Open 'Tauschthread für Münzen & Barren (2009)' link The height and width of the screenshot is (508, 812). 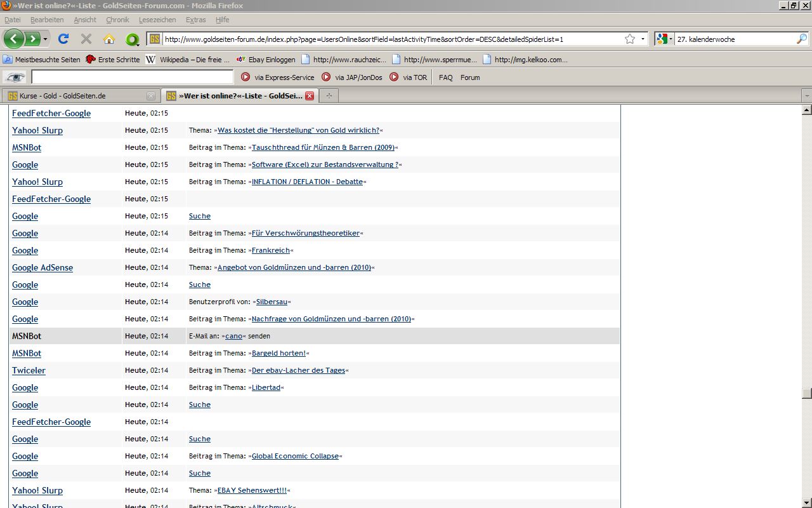point(323,147)
